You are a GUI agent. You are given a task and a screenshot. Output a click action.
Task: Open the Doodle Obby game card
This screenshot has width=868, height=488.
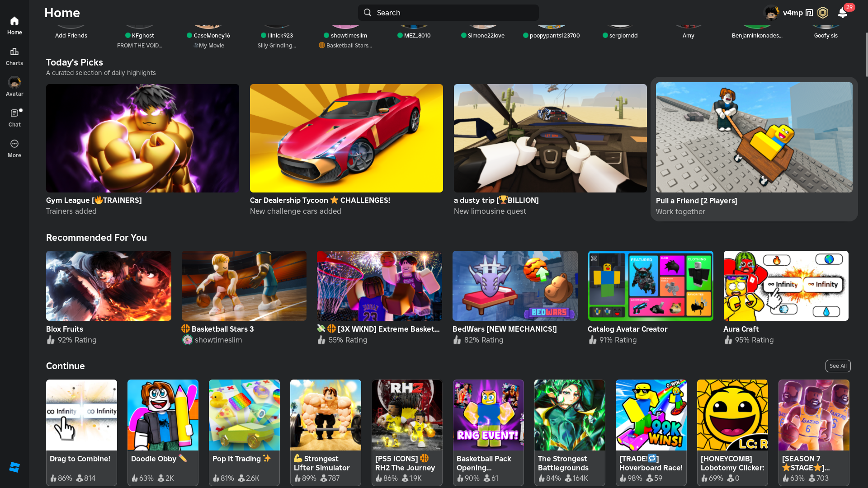click(163, 415)
